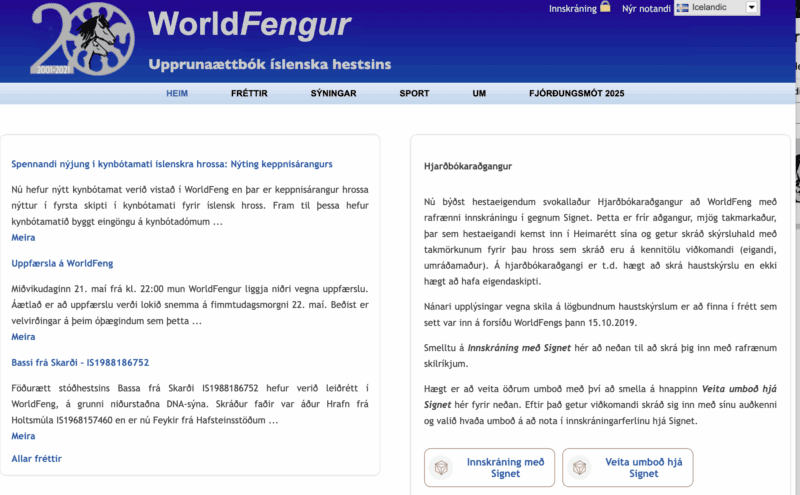800x495 pixels.
Task: Open the HEIM menu item
Action: coord(177,93)
